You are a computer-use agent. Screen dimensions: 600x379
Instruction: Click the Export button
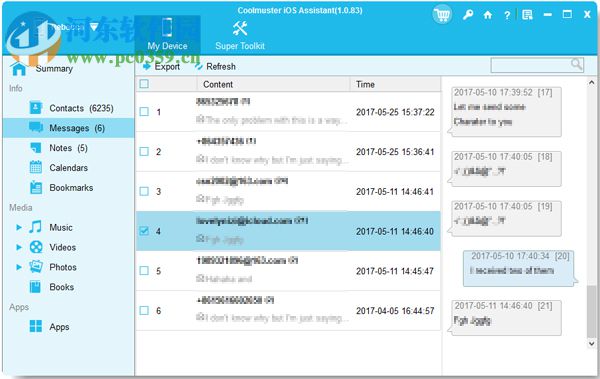pos(161,67)
